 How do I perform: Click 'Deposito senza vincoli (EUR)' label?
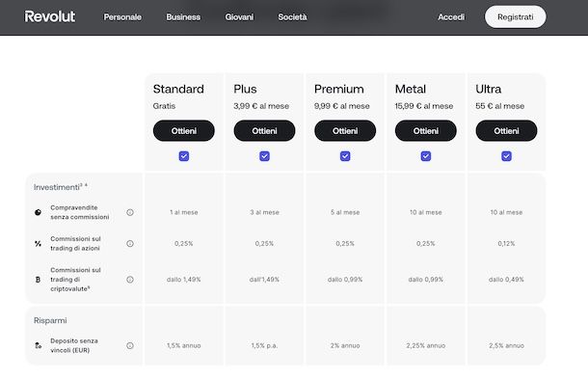tap(74, 345)
